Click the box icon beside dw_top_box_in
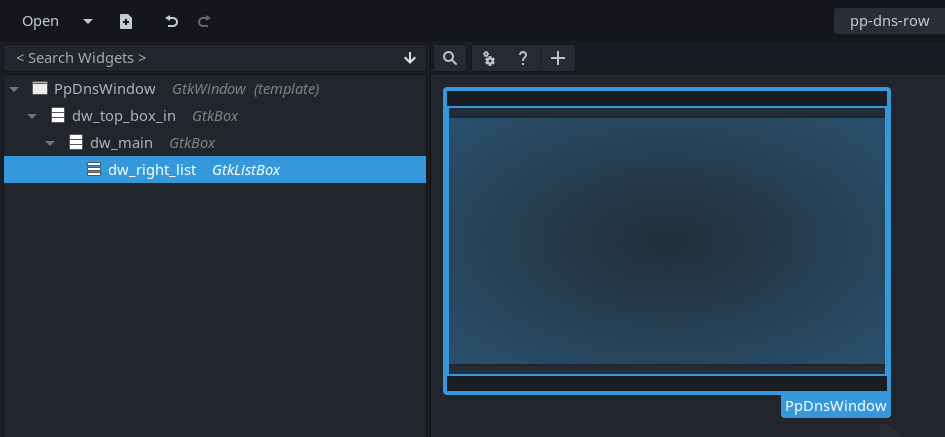Viewport: 945px width, 437px height. click(58, 115)
